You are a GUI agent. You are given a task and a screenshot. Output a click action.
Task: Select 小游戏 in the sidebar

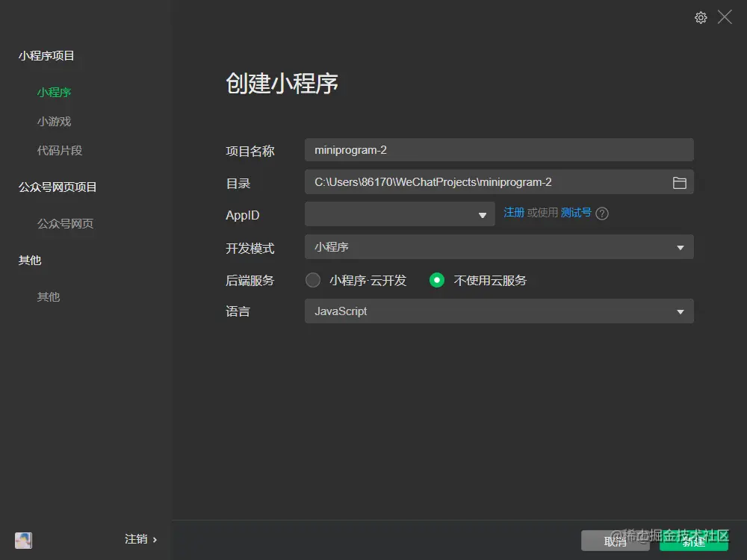(x=54, y=122)
